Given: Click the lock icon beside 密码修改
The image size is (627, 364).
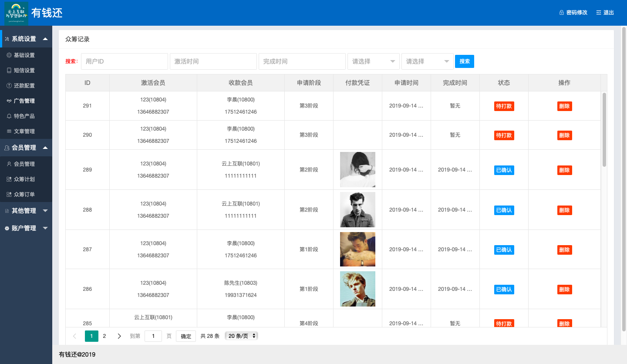Looking at the screenshot, I should point(562,13).
